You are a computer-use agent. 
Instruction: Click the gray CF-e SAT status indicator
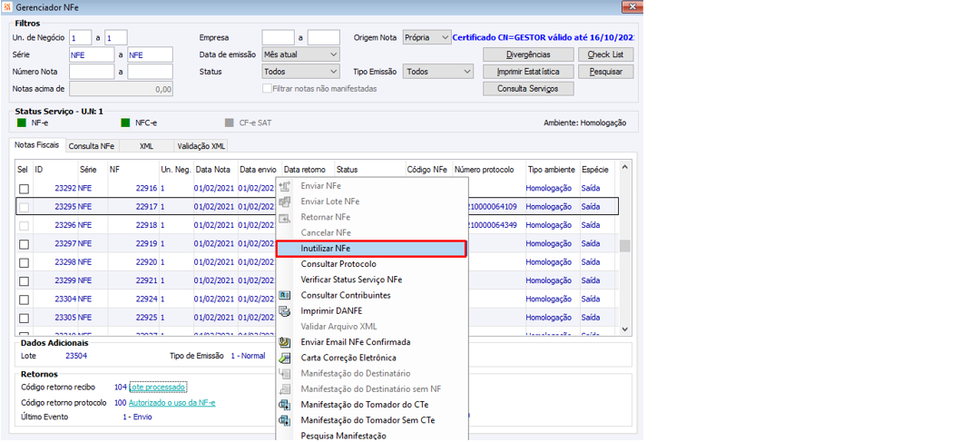click(x=229, y=123)
